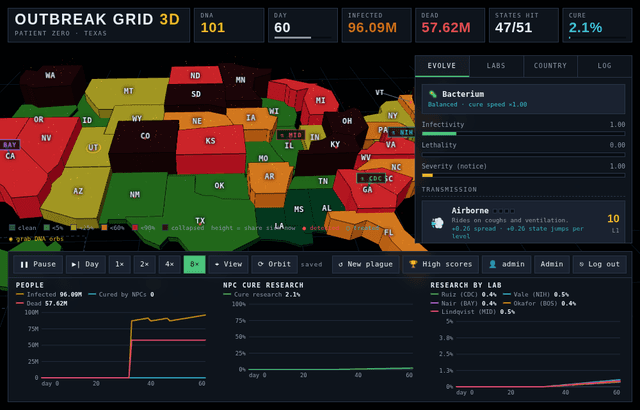640x410 pixels.
Task: Select Colorado on the map
Action: (x=145, y=136)
